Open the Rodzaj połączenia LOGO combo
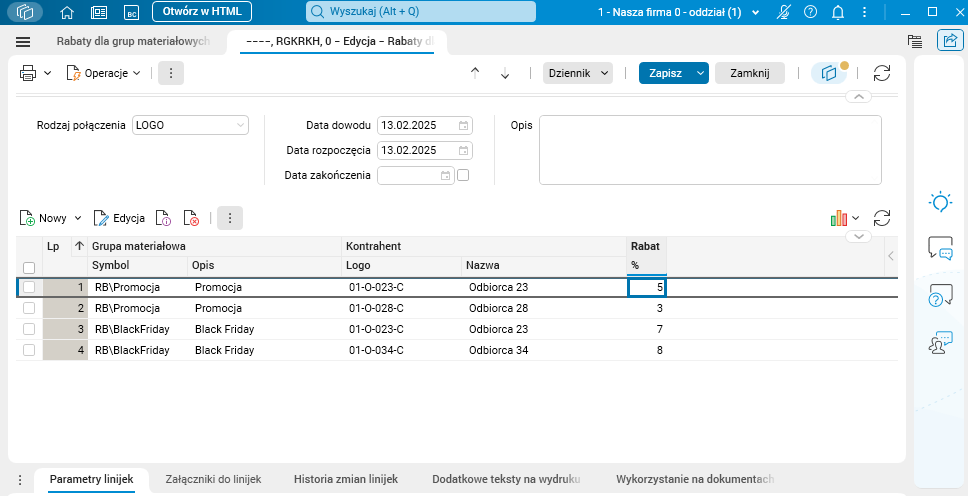This screenshot has width=968, height=496. 190,125
